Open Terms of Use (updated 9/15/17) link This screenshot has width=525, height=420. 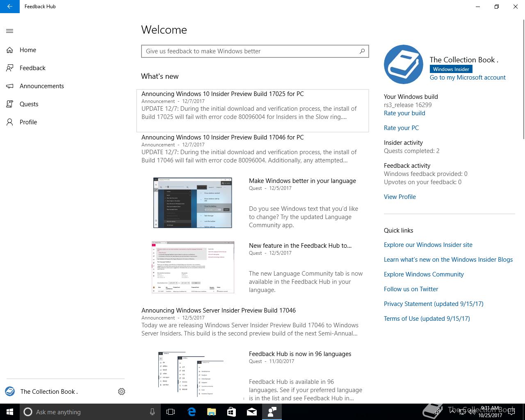pyautogui.click(x=427, y=319)
